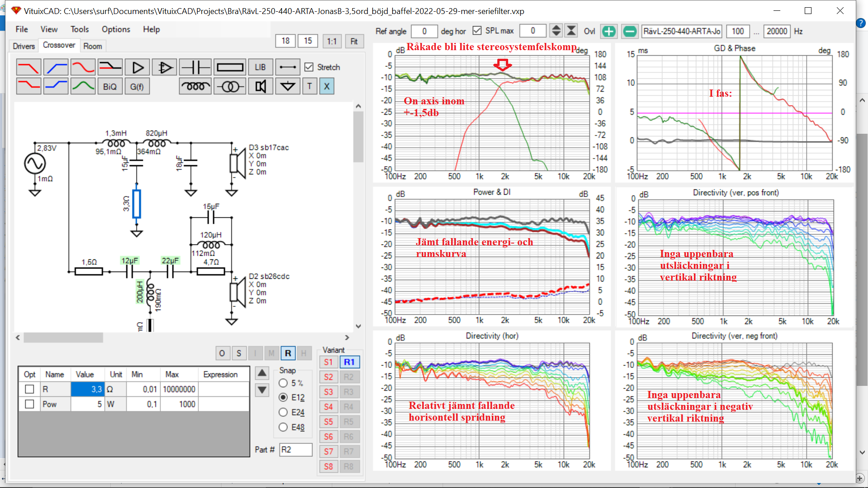
Task: Select the inductor coil component tool
Action: (x=195, y=86)
